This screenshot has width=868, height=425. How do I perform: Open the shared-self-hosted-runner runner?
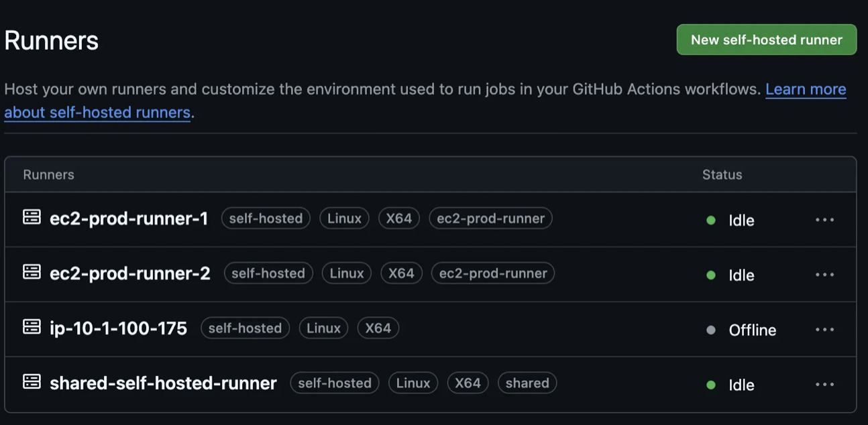[x=163, y=383]
